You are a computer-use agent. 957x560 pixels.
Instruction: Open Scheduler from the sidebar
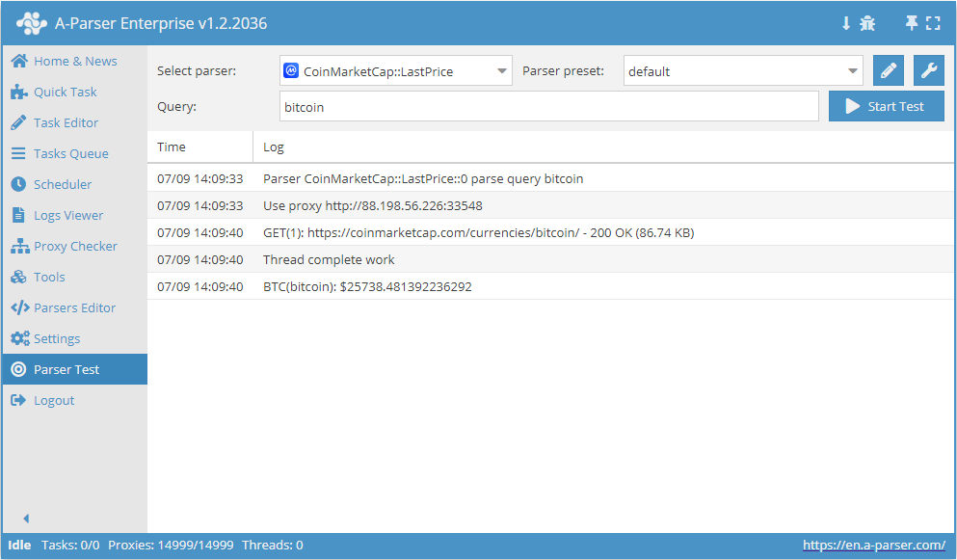tap(63, 184)
